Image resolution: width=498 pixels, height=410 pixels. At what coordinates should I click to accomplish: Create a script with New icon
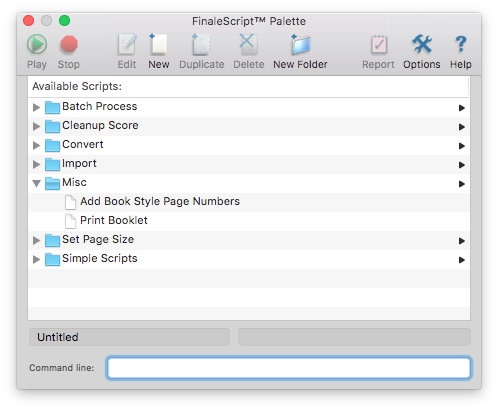(x=158, y=44)
